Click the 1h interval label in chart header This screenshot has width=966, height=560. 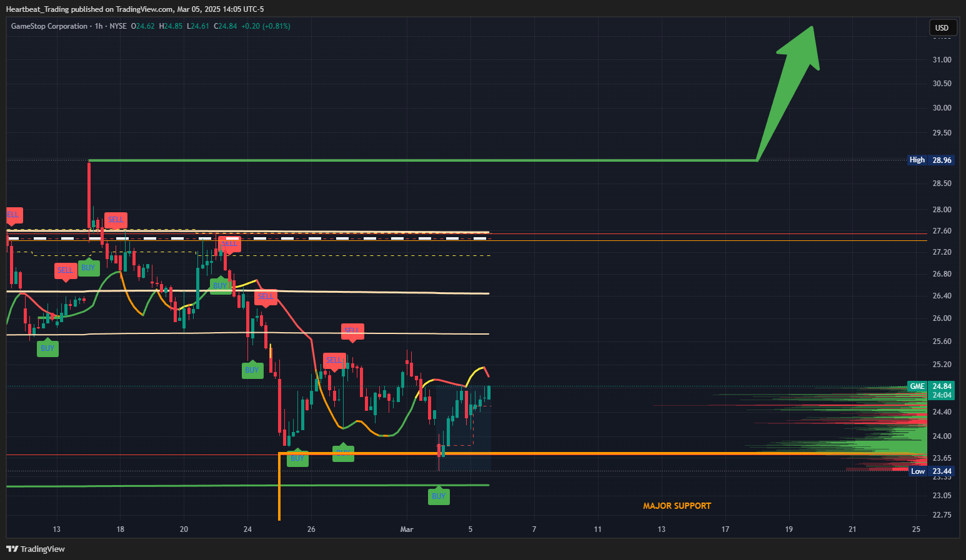pos(99,26)
